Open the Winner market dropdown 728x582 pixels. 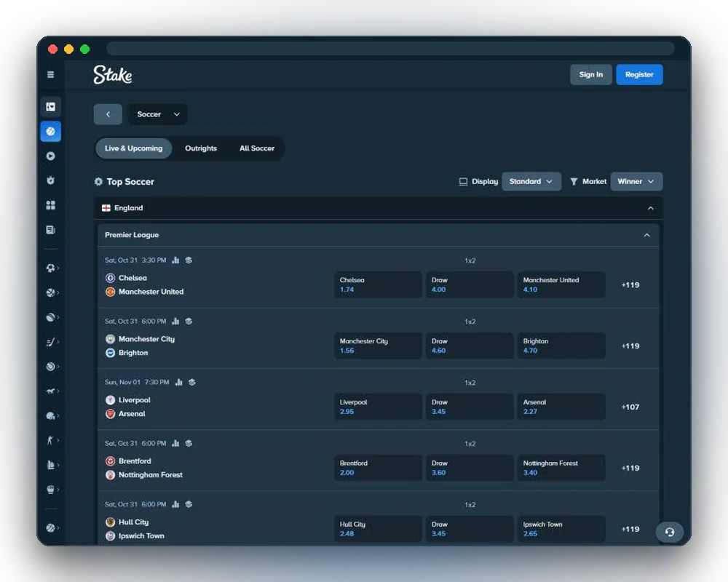point(636,181)
